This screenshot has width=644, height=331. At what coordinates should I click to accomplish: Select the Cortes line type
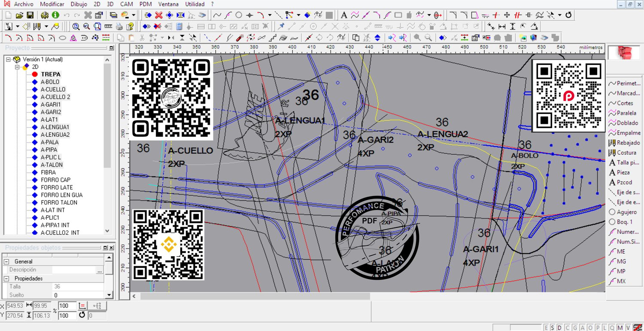621,103
